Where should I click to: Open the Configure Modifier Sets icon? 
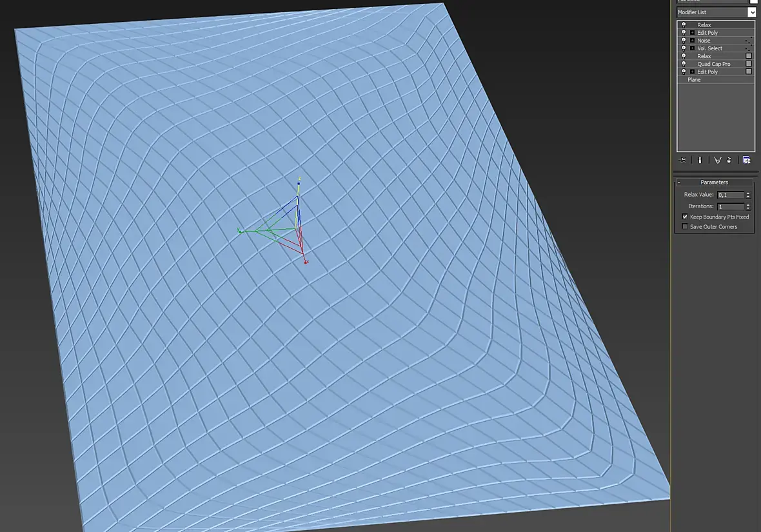coord(746,160)
